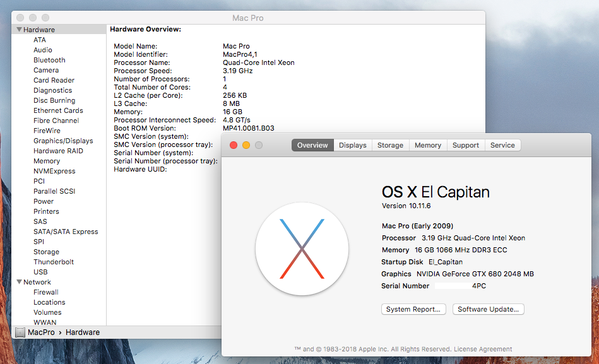
Task: Select Fibre Channel in the sidebar
Action: tap(56, 120)
